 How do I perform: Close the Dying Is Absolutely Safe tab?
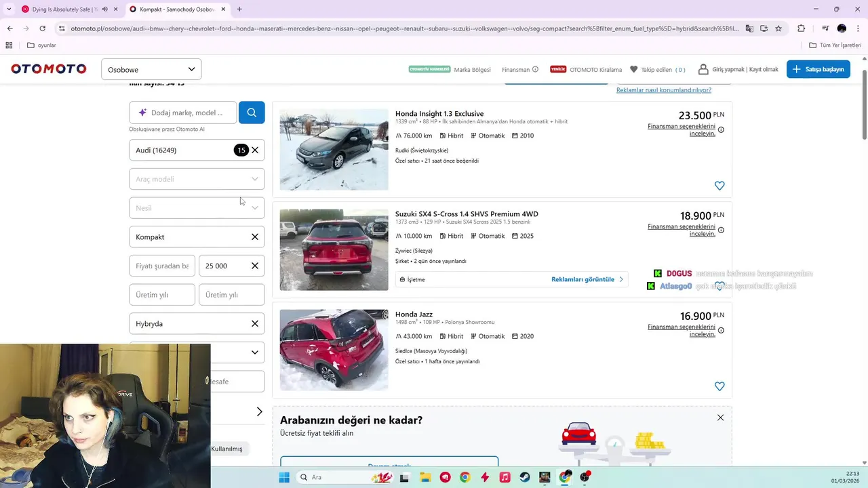(x=115, y=9)
